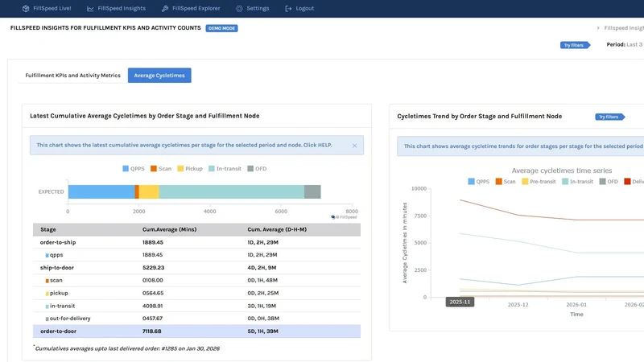Click the cumulative averages footnote text
The height and width of the screenshot is (362, 644).
pyautogui.click(x=127, y=348)
